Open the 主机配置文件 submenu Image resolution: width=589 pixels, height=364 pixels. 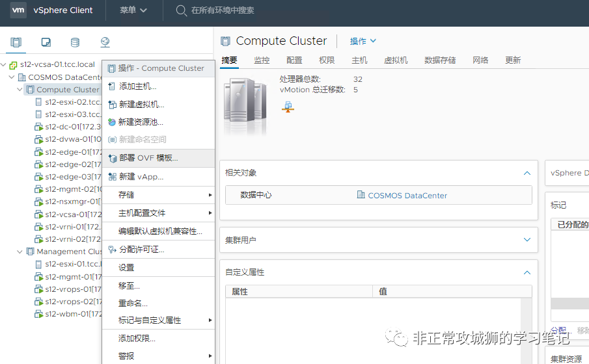point(159,213)
